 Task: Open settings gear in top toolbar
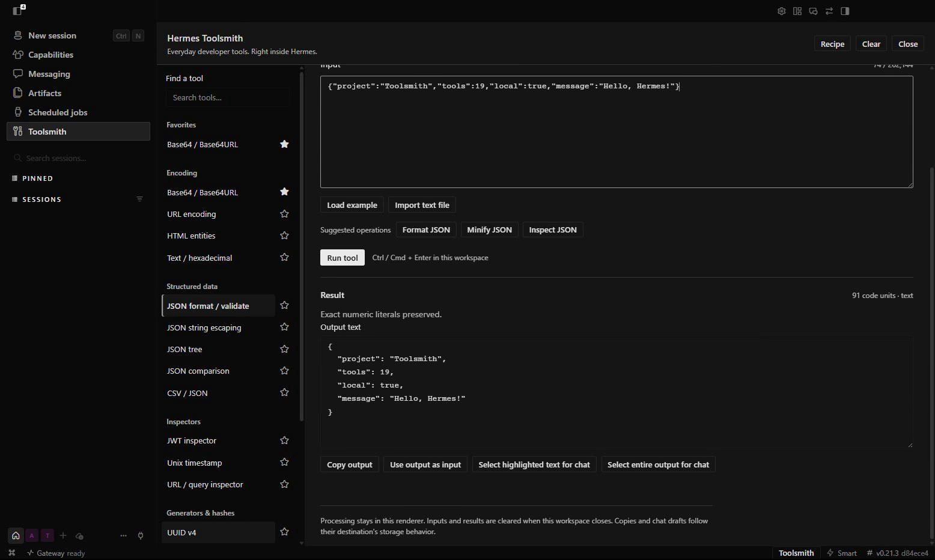coord(781,11)
